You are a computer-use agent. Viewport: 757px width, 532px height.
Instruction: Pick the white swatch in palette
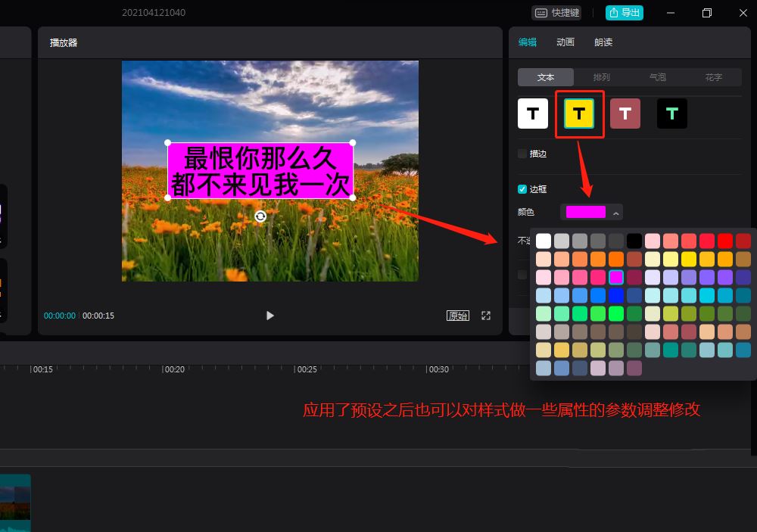click(543, 241)
